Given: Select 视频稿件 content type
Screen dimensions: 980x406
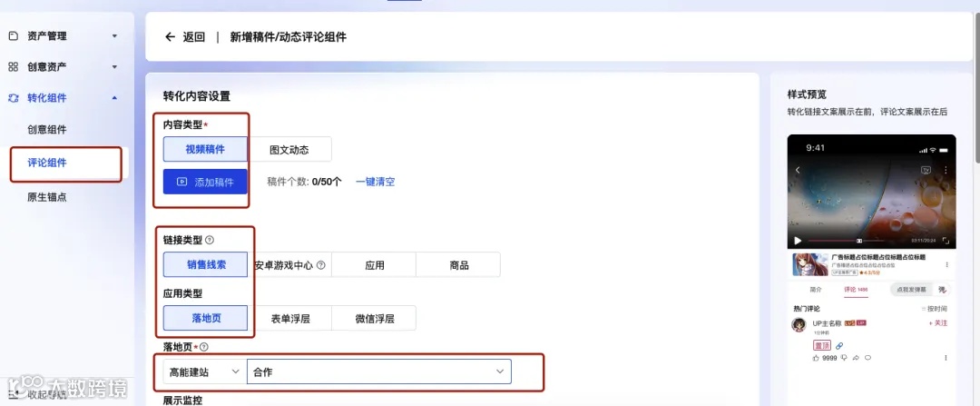Looking at the screenshot, I should coord(205,150).
